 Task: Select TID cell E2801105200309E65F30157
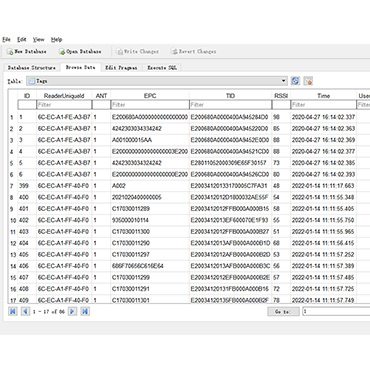coord(230,163)
